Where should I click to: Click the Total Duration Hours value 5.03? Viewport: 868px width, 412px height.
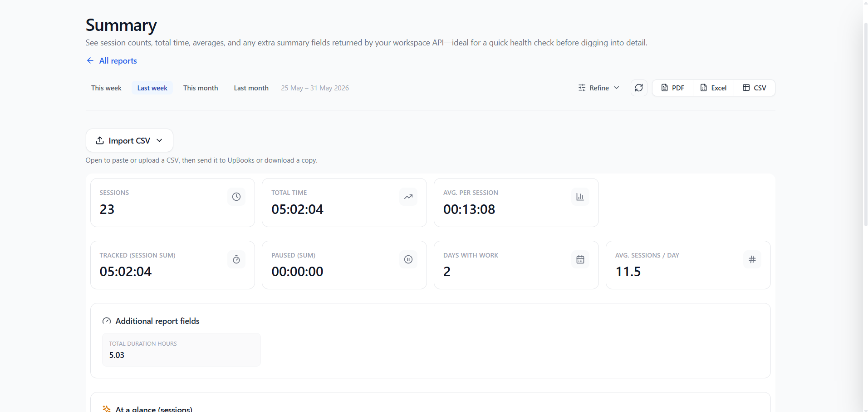[117, 355]
